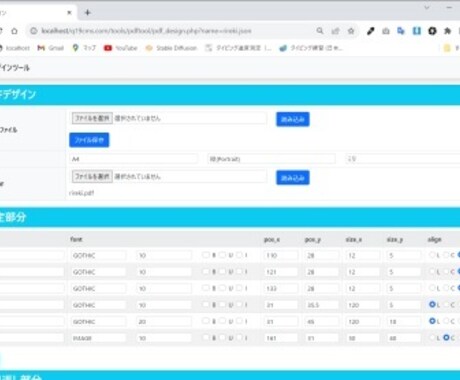460x380 pixels.
Task: Select align L radio in pos_x 110 row
Action: [x=432, y=255]
